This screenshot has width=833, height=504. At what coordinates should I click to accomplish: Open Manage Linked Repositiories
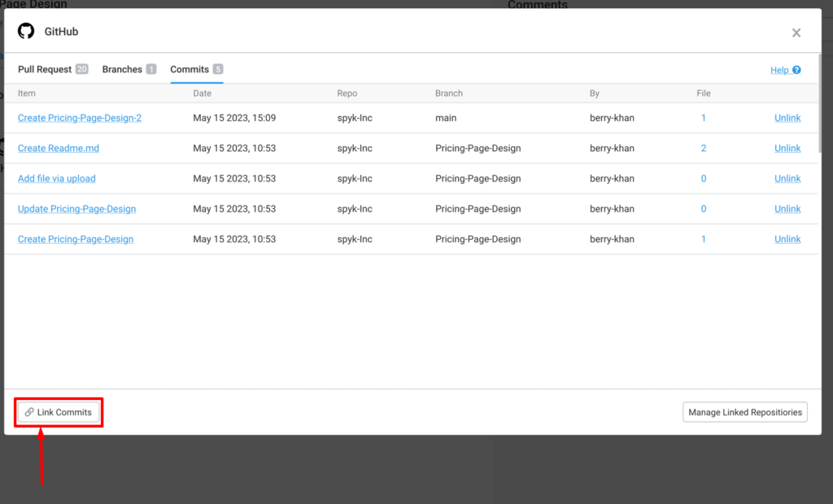coord(745,412)
